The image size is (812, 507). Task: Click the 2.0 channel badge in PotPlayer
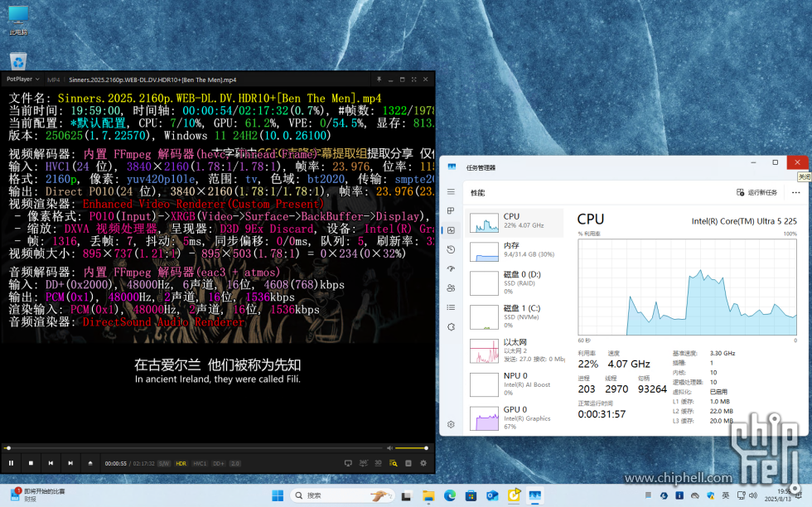(235, 463)
